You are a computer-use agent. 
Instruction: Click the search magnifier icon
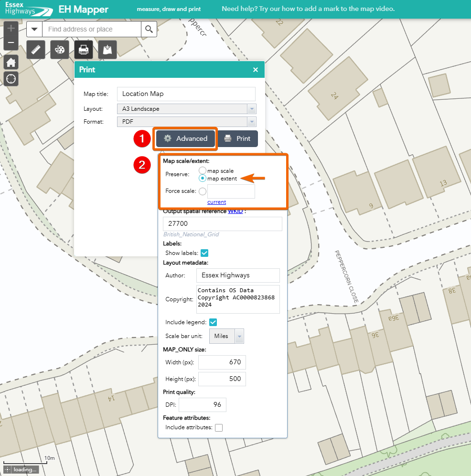(x=149, y=29)
